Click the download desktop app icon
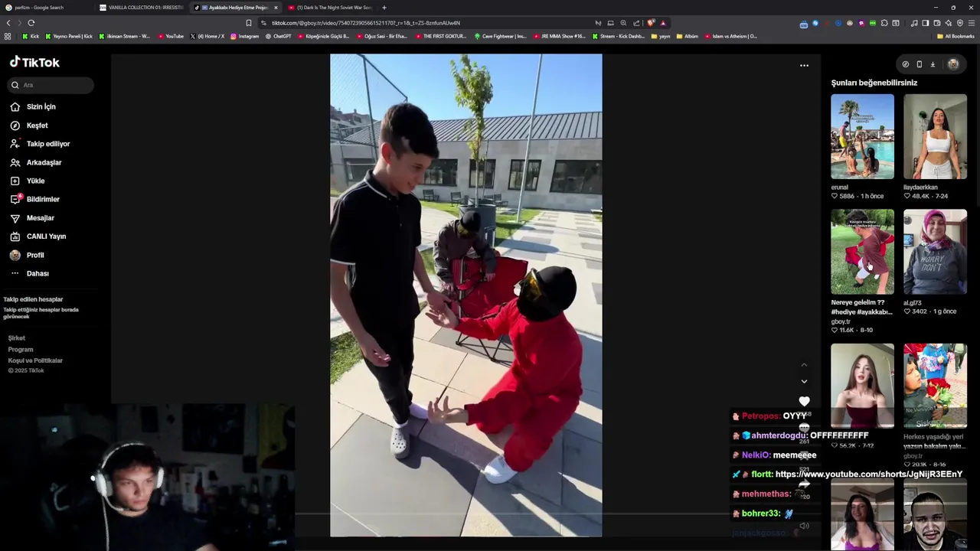This screenshot has width=980, height=551. [933, 64]
